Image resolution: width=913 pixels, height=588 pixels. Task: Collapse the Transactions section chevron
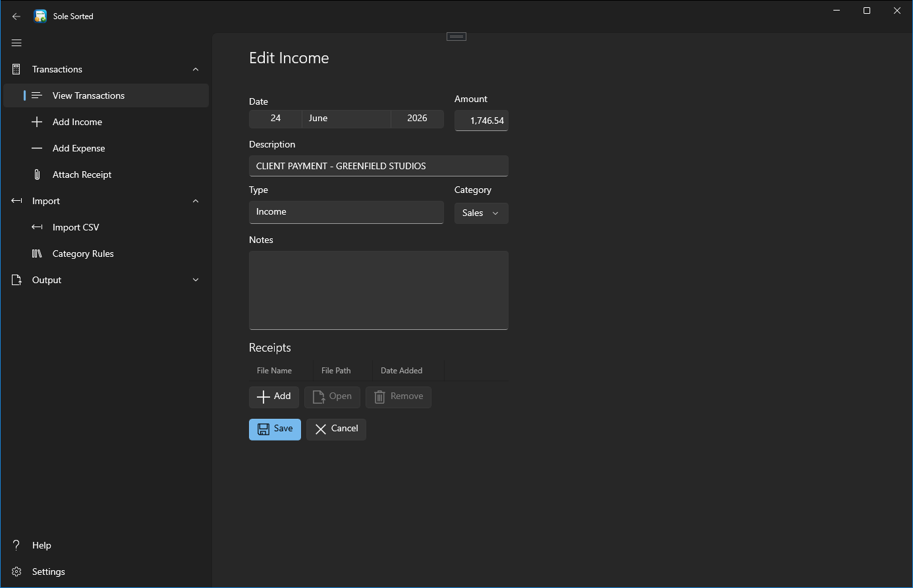[196, 69]
